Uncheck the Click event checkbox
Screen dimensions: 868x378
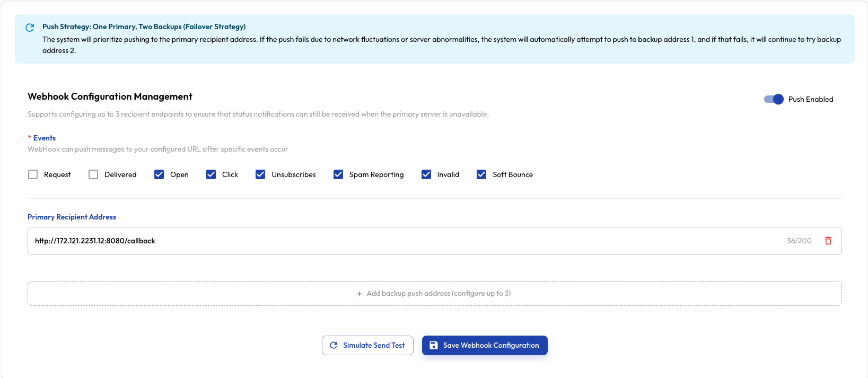(211, 174)
